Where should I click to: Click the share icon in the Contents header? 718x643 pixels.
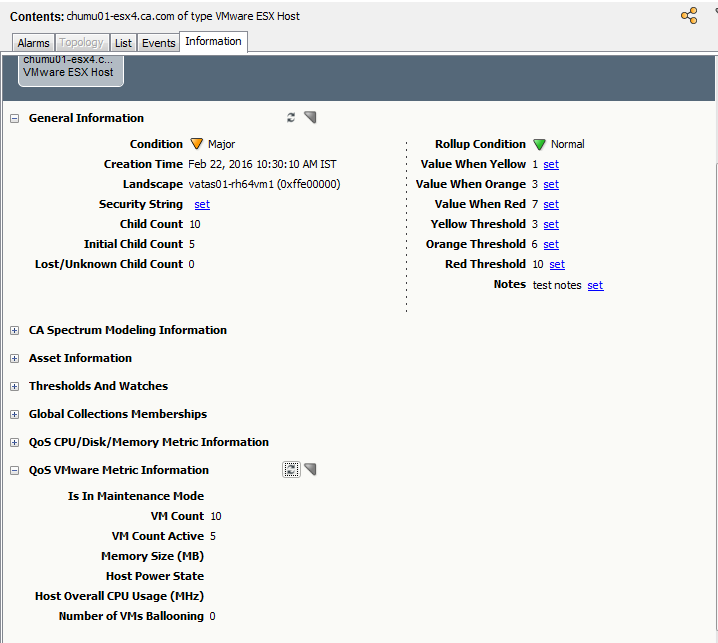tap(689, 16)
